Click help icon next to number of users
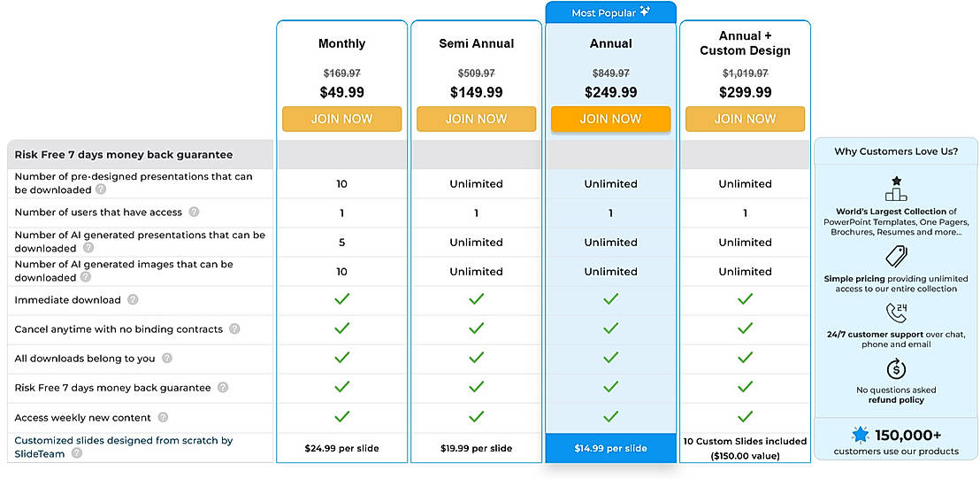This screenshot has height=479, width=980. click(x=194, y=212)
